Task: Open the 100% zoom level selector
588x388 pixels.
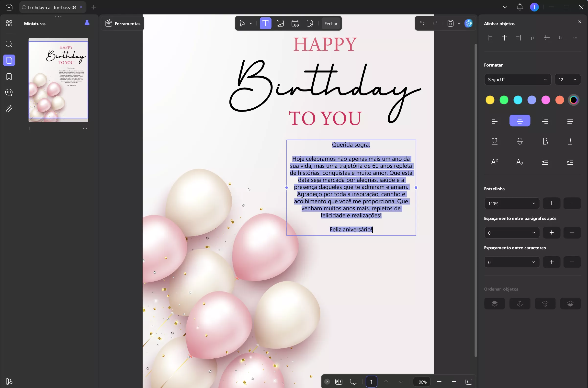Action: pos(421,382)
